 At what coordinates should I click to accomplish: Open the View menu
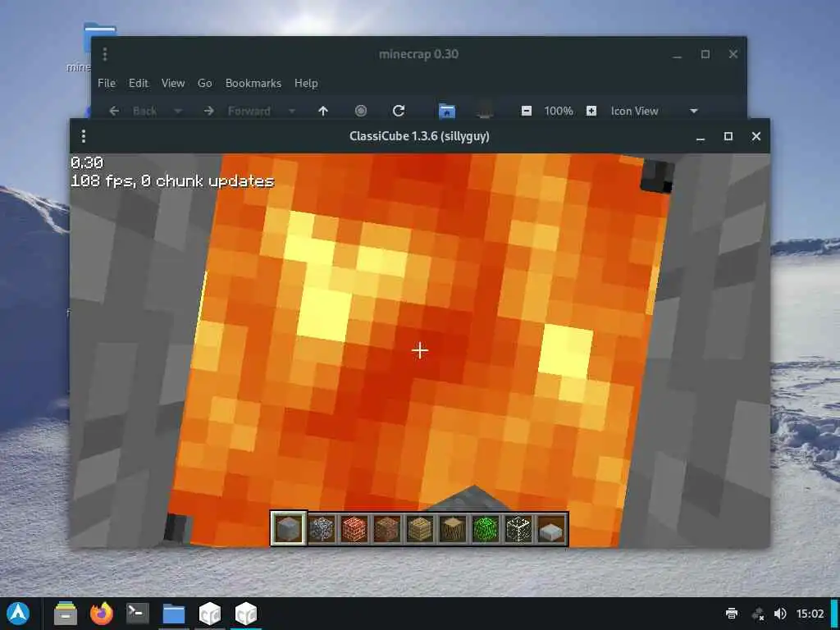click(173, 83)
